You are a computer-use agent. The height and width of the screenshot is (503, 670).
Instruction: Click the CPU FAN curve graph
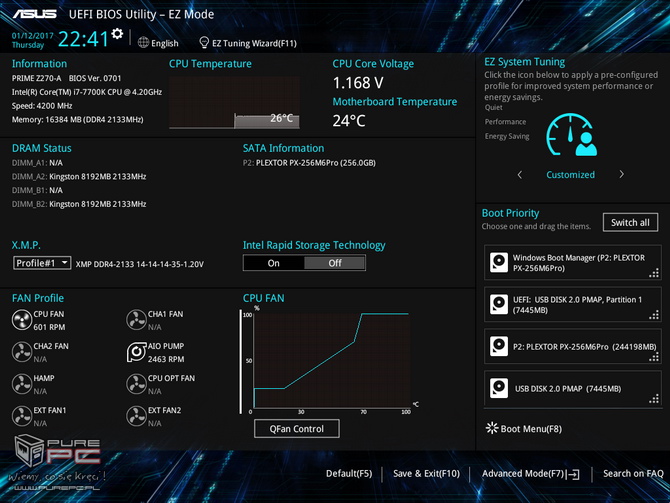[331, 361]
